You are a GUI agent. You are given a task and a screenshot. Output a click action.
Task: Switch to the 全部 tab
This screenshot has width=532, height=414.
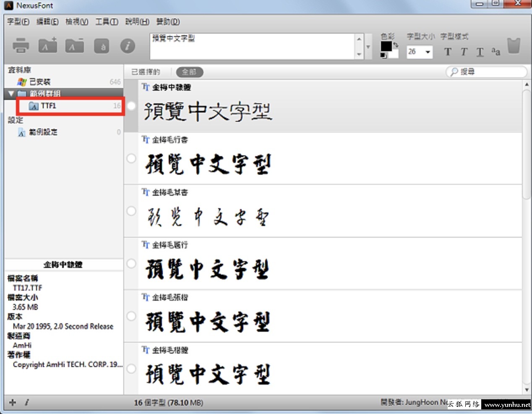point(189,72)
